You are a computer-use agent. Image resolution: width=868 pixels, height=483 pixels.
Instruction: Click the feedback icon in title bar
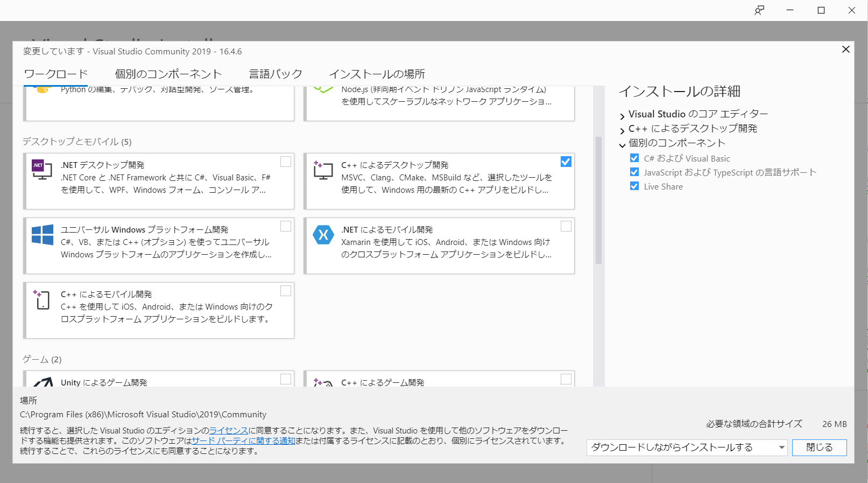click(759, 10)
